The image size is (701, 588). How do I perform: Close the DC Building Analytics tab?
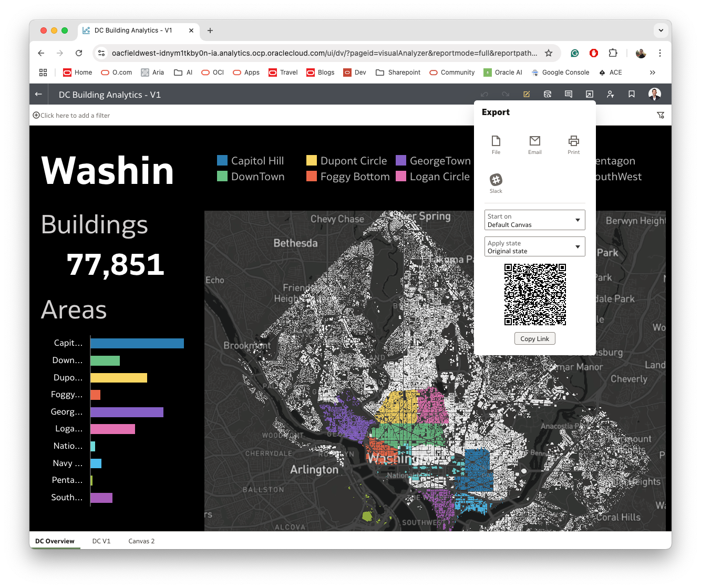(x=191, y=30)
